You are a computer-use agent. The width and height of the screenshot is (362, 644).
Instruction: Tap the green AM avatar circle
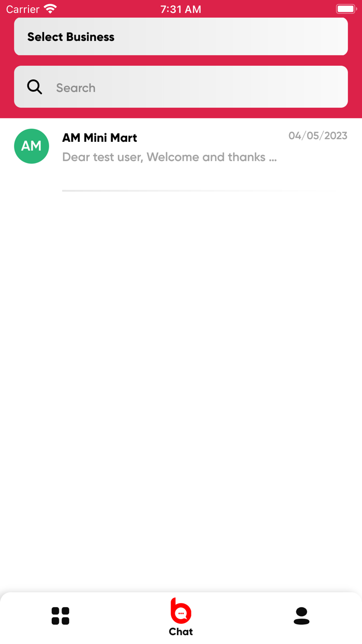point(32,146)
